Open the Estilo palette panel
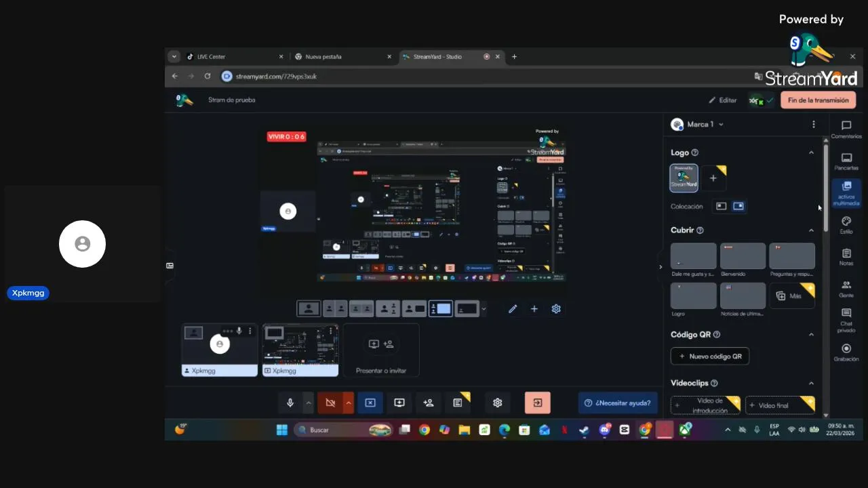 point(846,225)
